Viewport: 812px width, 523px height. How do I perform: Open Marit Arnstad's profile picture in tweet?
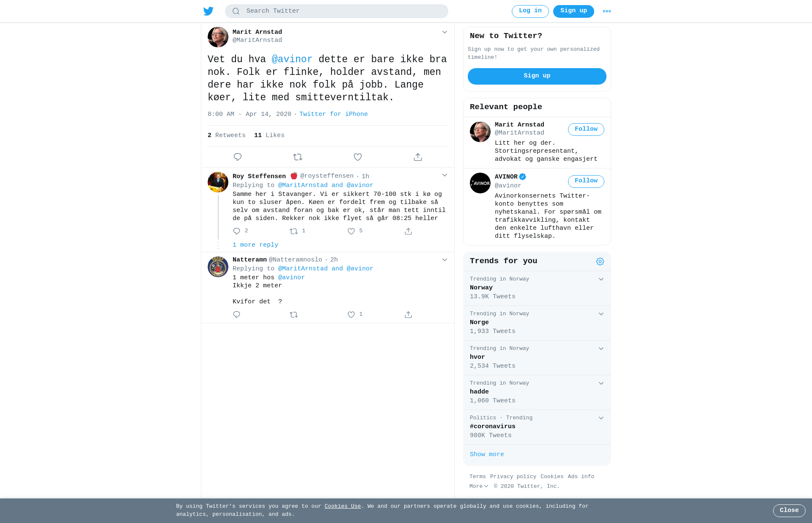click(218, 37)
